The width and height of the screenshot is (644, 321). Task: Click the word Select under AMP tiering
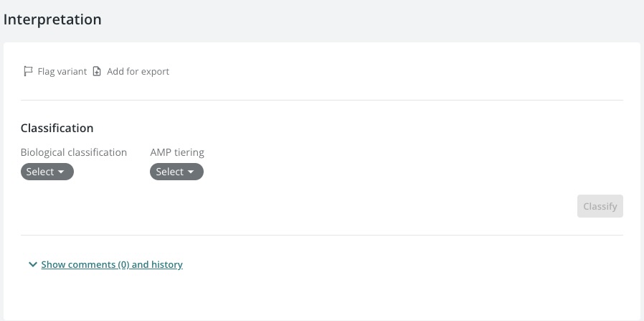(x=170, y=172)
